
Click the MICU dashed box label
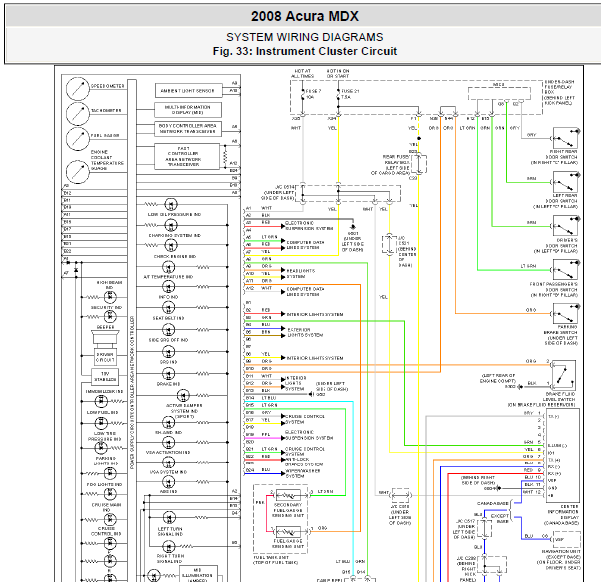click(x=498, y=84)
